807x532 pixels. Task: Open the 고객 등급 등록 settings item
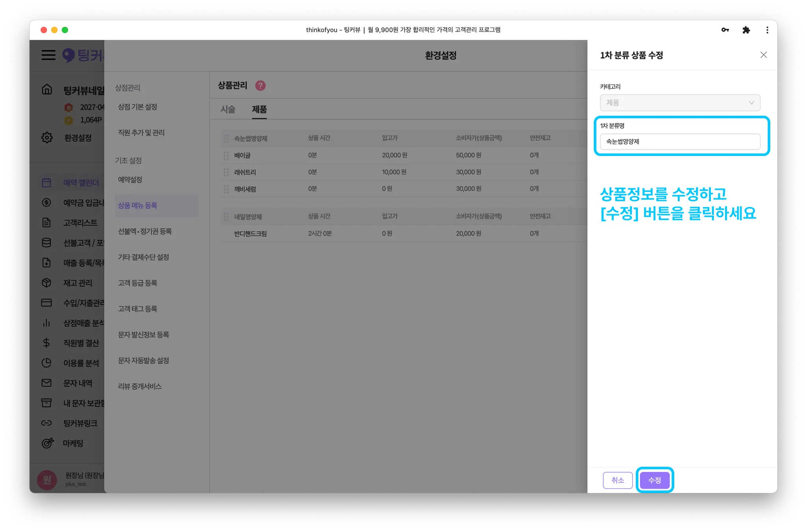[x=138, y=283]
